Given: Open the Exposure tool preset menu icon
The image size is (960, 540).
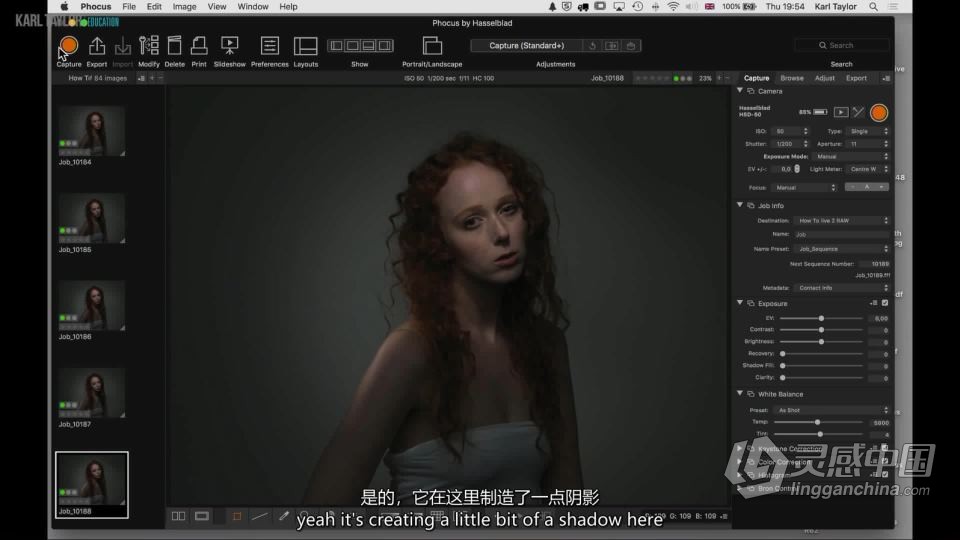Looking at the screenshot, I should point(874,303).
